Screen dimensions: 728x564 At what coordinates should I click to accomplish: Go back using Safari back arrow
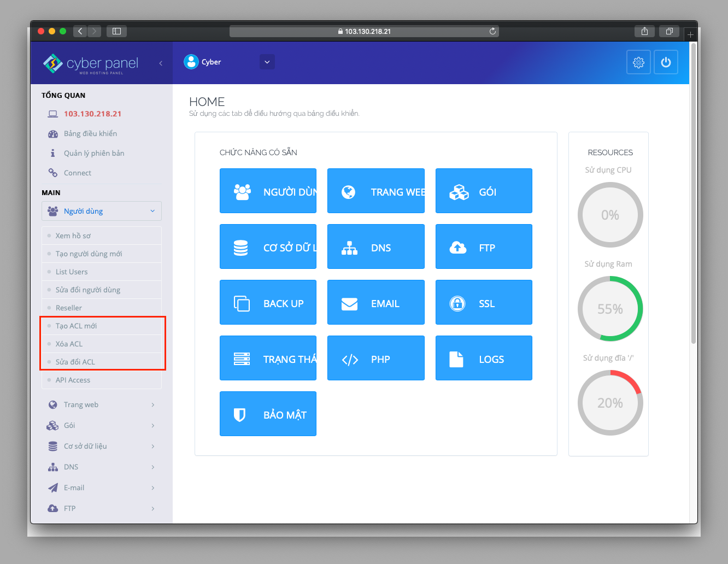80,31
